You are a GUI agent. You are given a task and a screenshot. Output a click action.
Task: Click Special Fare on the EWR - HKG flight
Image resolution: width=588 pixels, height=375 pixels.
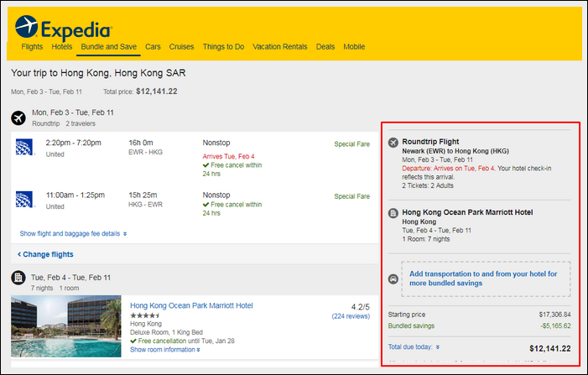[351, 144]
